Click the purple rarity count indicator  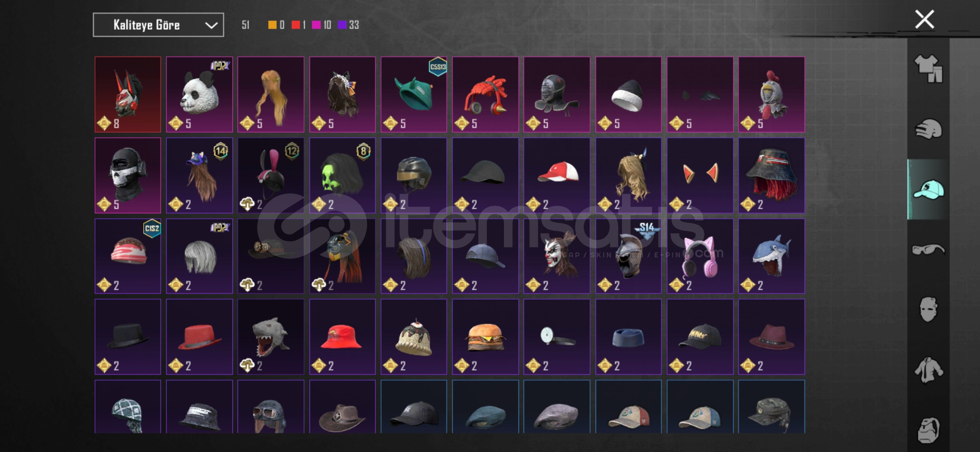pyautogui.click(x=348, y=25)
